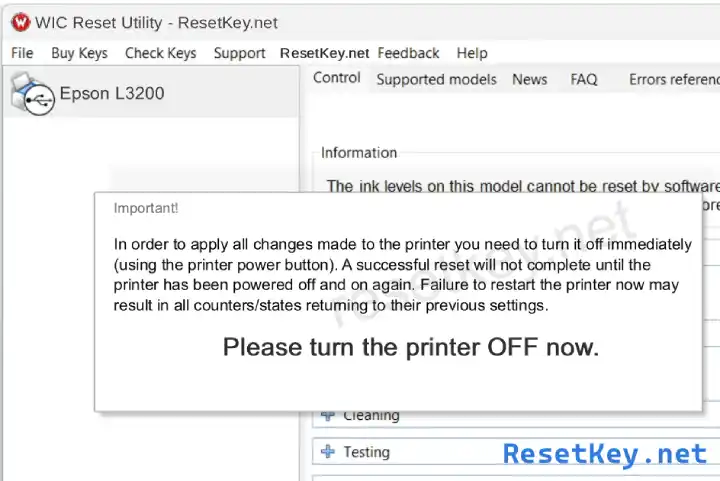
Task: Open the ResetKey.net menu item
Action: (x=325, y=53)
